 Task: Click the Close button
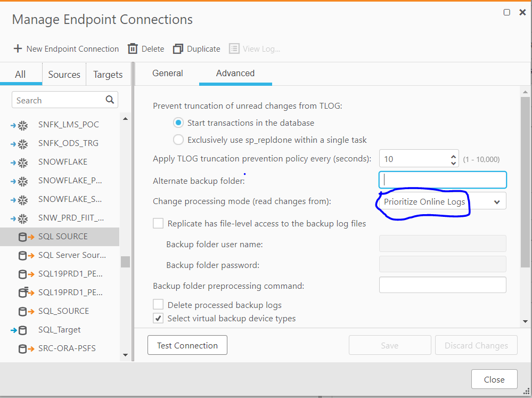click(x=494, y=379)
